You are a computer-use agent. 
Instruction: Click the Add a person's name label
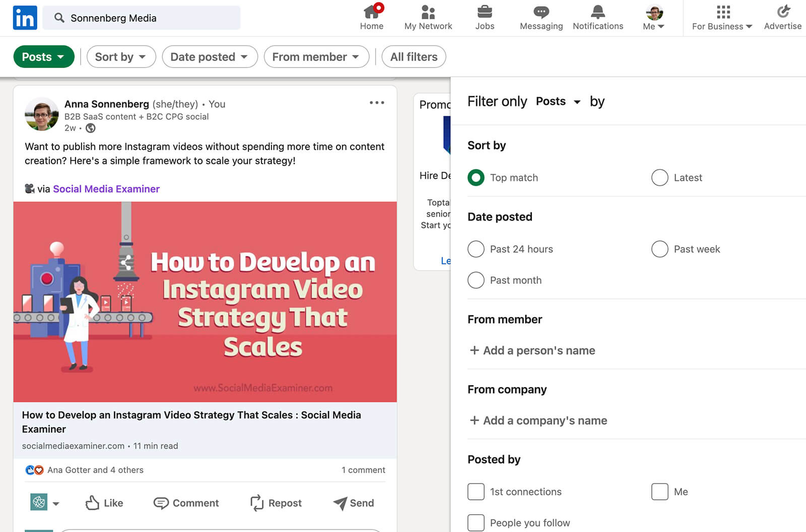tap(539, 350)
